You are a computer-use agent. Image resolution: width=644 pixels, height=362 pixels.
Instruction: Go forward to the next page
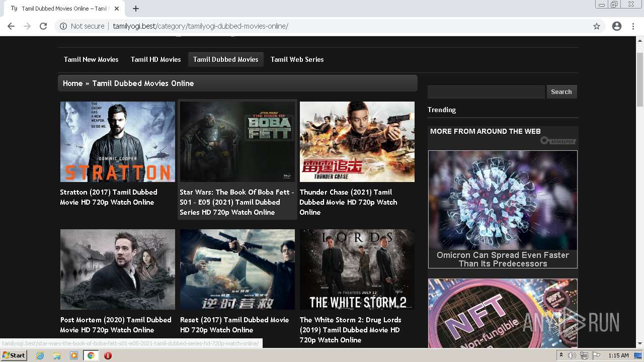27,26
